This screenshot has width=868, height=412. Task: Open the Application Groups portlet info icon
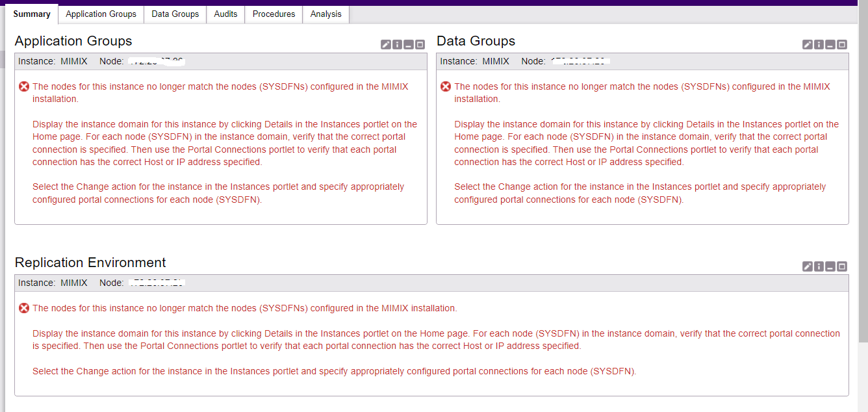[397, 44]
